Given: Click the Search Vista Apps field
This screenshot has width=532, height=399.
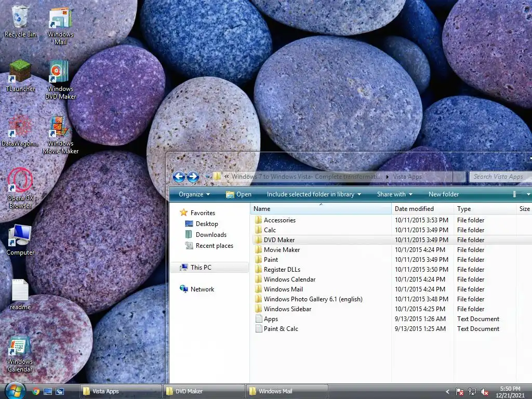Looking at the screenshot, I should [x=501, y=177].
